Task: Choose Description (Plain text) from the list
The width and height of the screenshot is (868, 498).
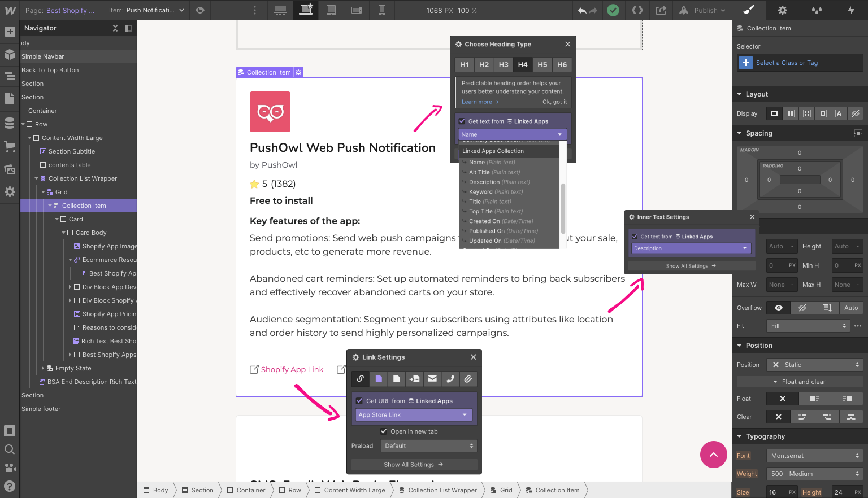Action: 499,182
